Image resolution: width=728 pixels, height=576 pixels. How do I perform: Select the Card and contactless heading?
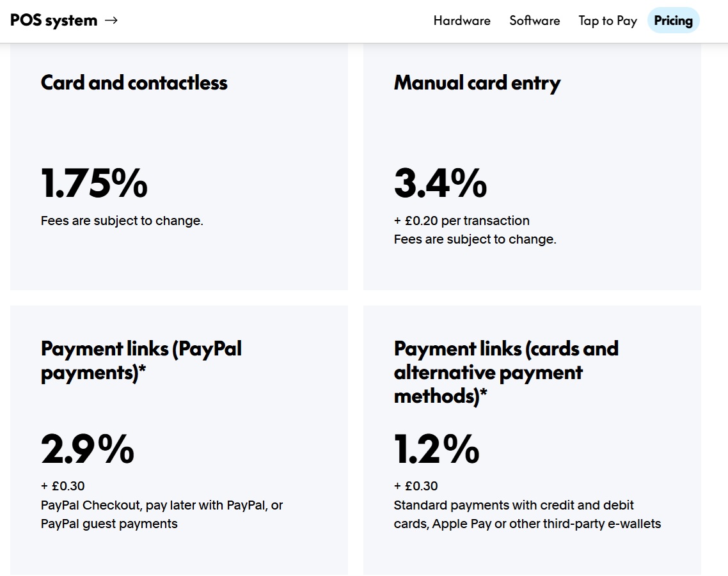(x=133, y=82)
